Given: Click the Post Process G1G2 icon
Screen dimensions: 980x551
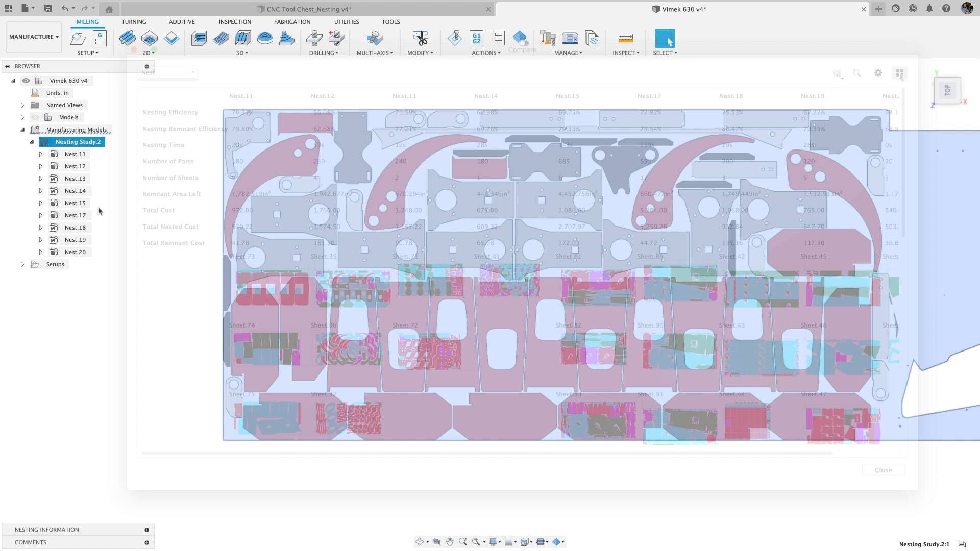Looking at the screenshot, I should pyautogui.click(x=477, y=38).
